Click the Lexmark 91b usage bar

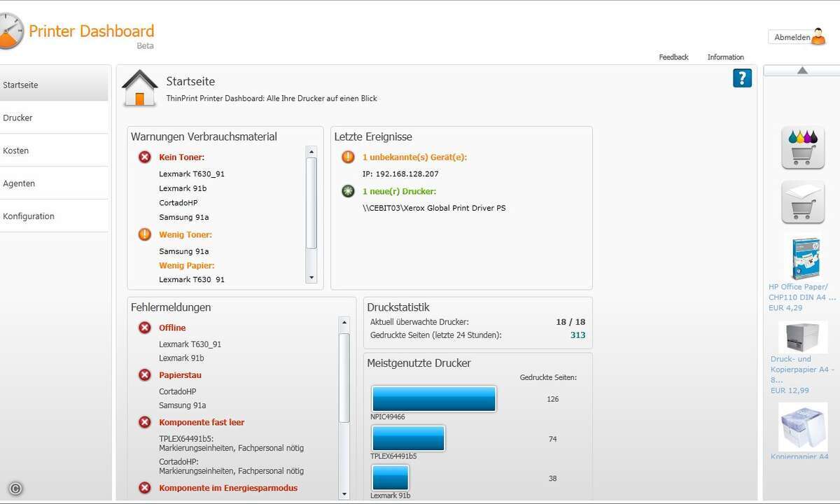click(390, 478)
